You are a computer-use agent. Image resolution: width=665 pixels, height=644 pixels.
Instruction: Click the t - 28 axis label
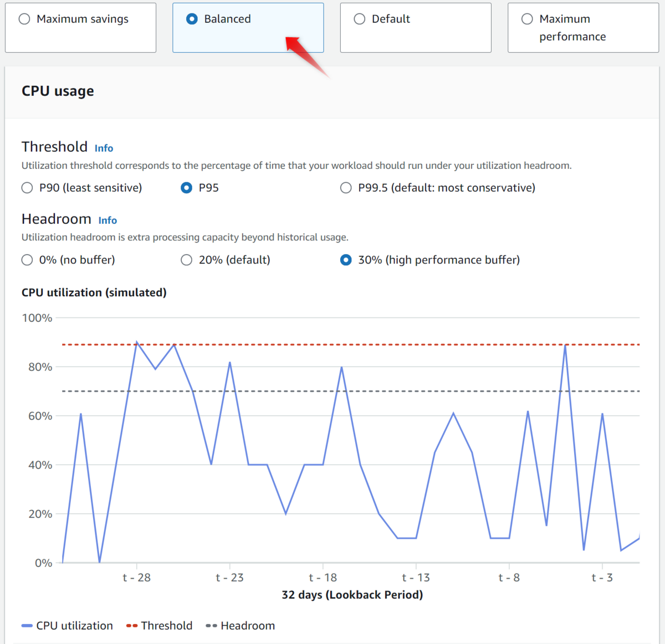(x=136, y=578)
